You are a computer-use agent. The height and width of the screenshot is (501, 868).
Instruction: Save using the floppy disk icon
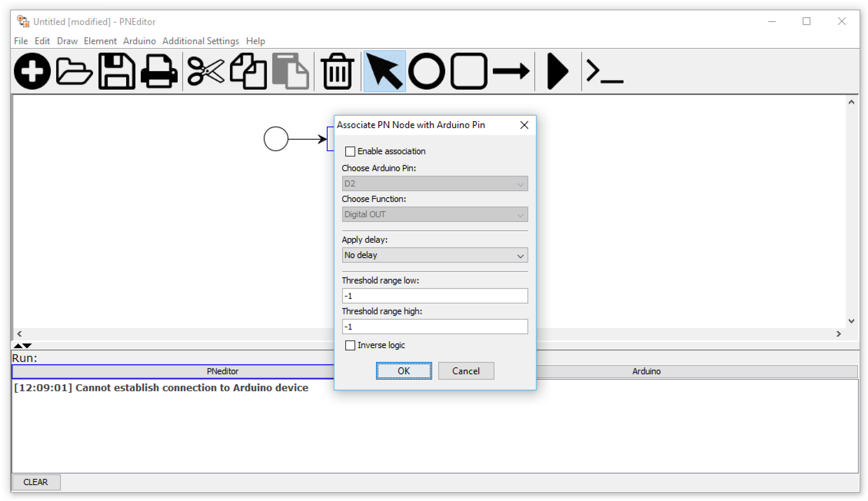click(x=117, y=71)
